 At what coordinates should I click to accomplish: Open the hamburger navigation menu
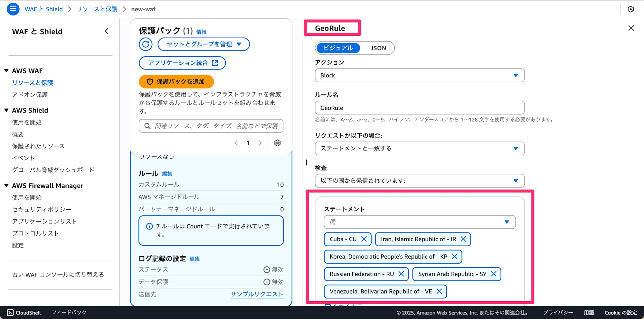click(x=13, y=9)
